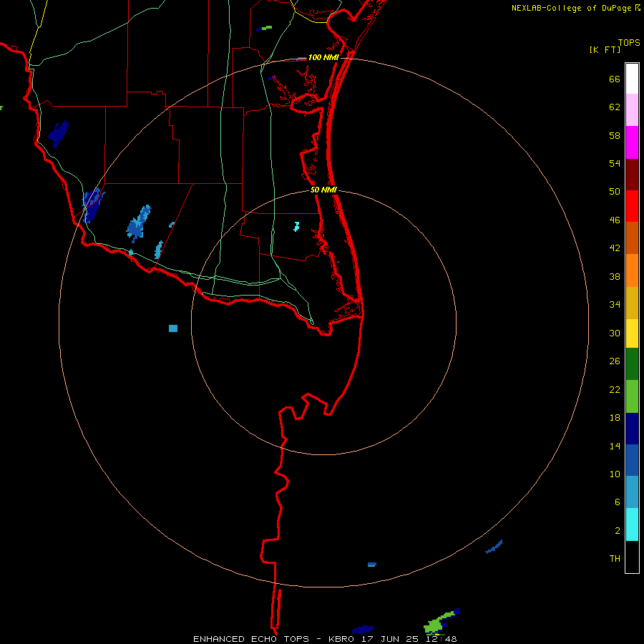Viewport: 644px width, 644px height.
Task: Click the 62 legend value
Action: coord(615,107)
